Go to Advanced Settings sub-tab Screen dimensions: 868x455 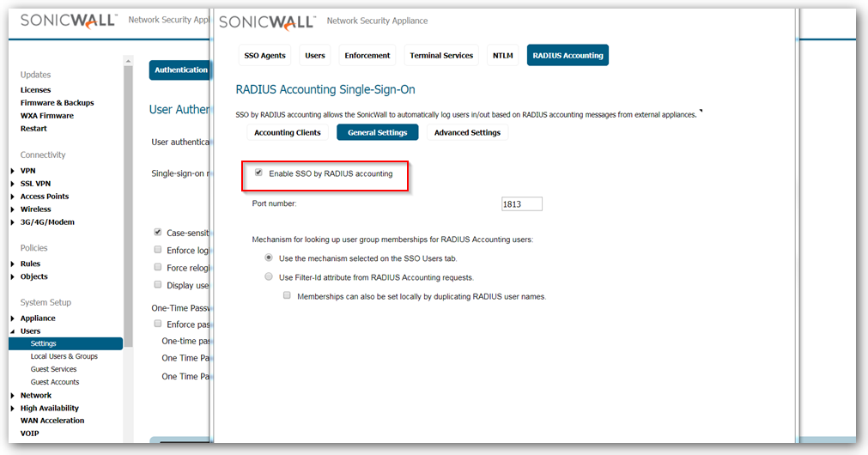tap(467, 132)
